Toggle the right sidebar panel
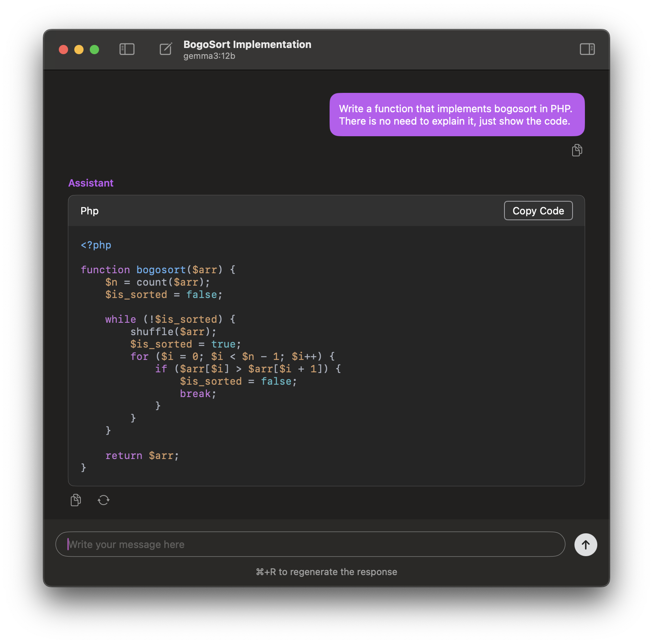This screenshot has height=644, width=653. coord(587,49)
